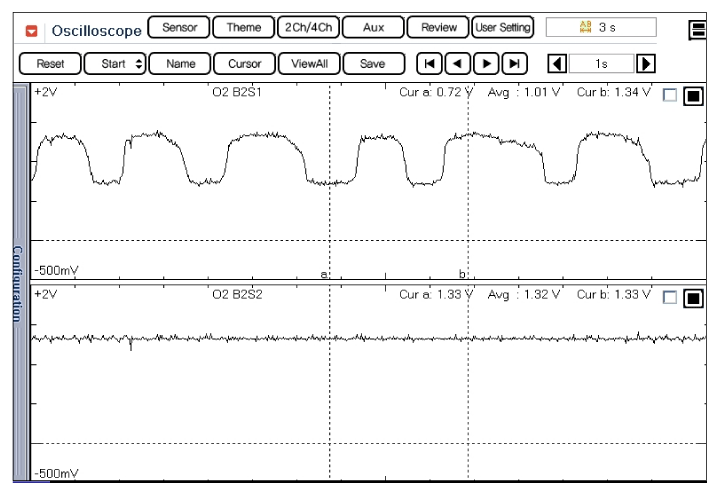Click the Save button
The width and height of the screenshot is (719, 495).
372,63
